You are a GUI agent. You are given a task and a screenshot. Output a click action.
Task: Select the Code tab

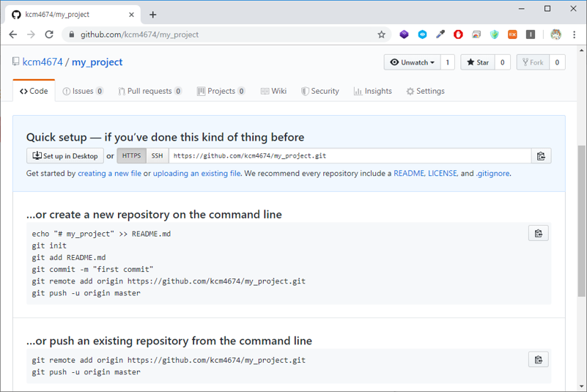click(x=34, y=91)
